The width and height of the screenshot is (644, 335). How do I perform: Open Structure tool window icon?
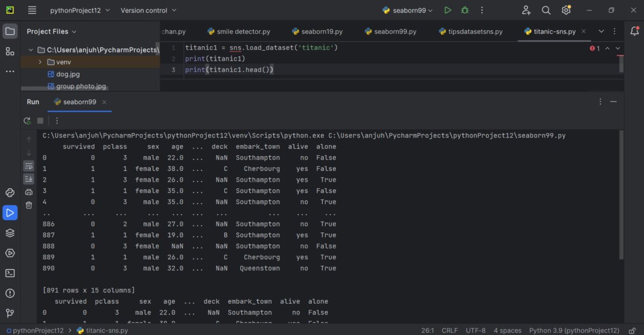pos(10,51)
